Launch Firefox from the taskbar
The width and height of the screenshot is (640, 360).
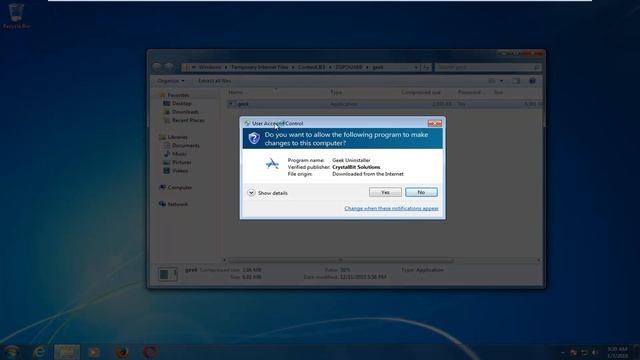pyautogui.click(x=122, y=352)
